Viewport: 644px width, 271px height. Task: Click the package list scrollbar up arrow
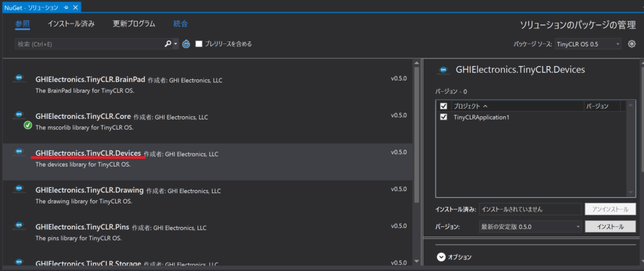(x=416, y=63)
